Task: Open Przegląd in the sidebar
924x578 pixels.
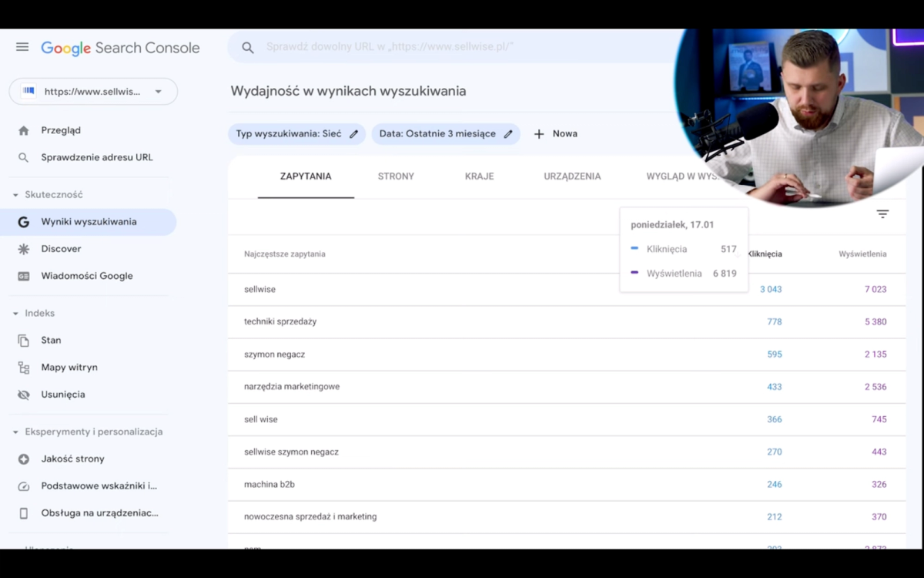Action: 61,130
